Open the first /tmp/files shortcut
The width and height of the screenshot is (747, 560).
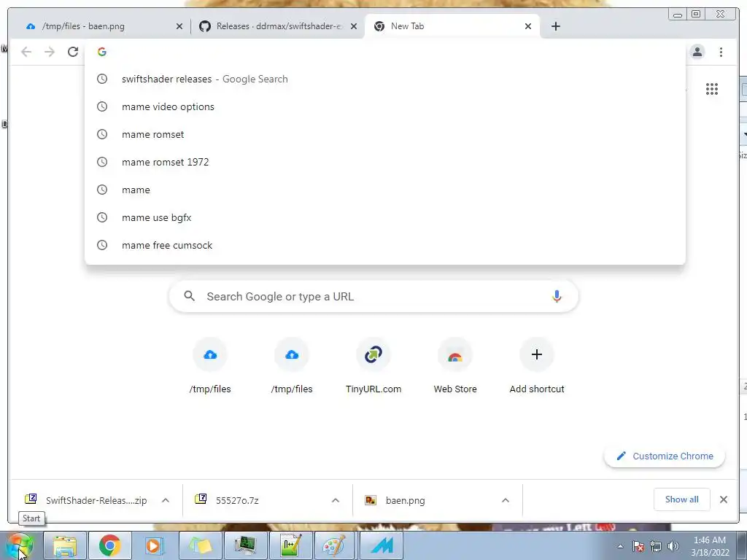(x=210, y=366)
